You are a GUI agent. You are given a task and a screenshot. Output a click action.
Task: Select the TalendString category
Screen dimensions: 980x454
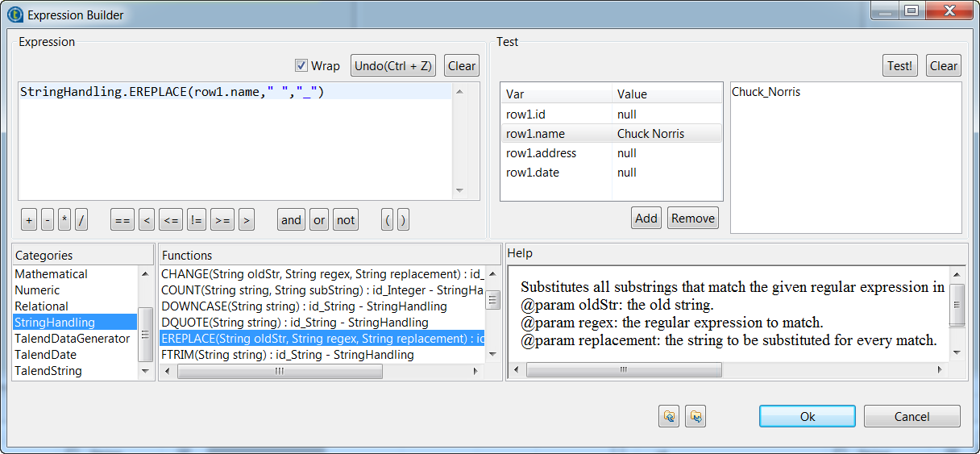click(75, 371)
